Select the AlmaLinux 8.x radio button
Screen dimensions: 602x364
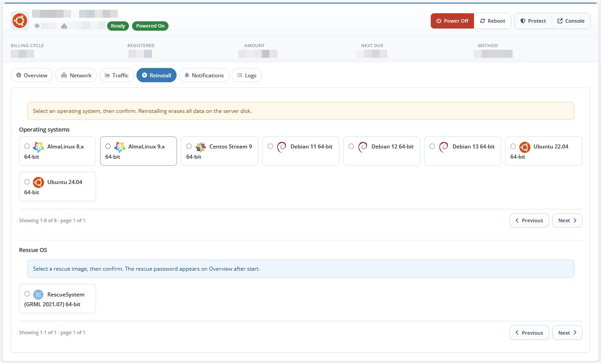coord(27,146)
